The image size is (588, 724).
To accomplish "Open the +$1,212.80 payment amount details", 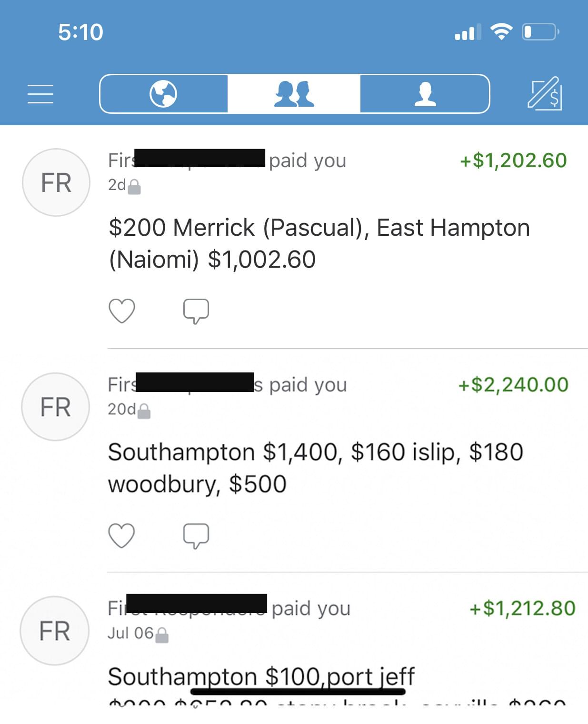I will tap(522, 608).
